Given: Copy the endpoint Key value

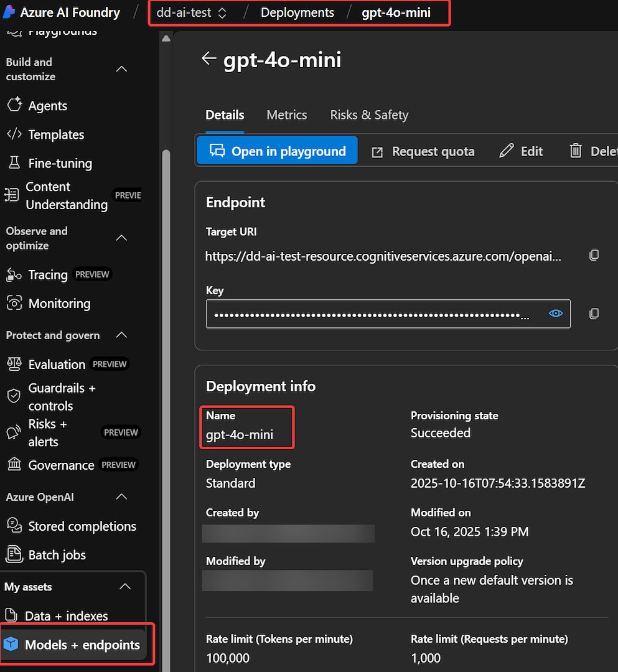Looking at the screenshot, I should [x=594, y=314].
